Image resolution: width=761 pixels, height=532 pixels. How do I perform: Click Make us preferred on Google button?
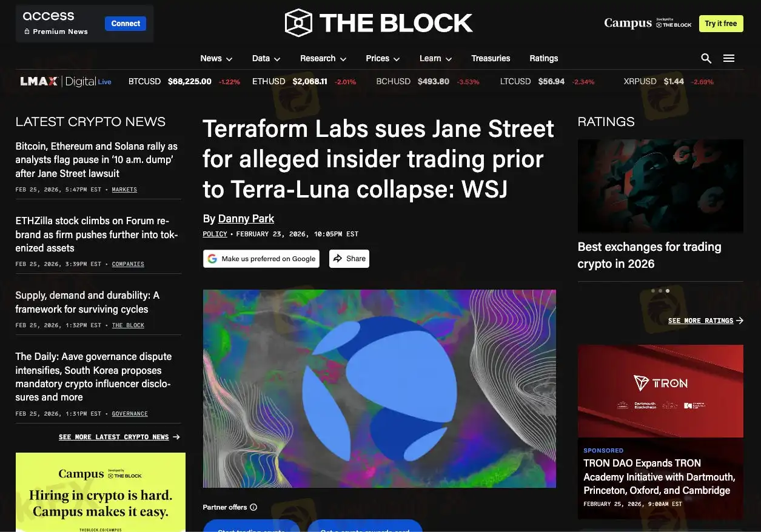click(261, 259)
